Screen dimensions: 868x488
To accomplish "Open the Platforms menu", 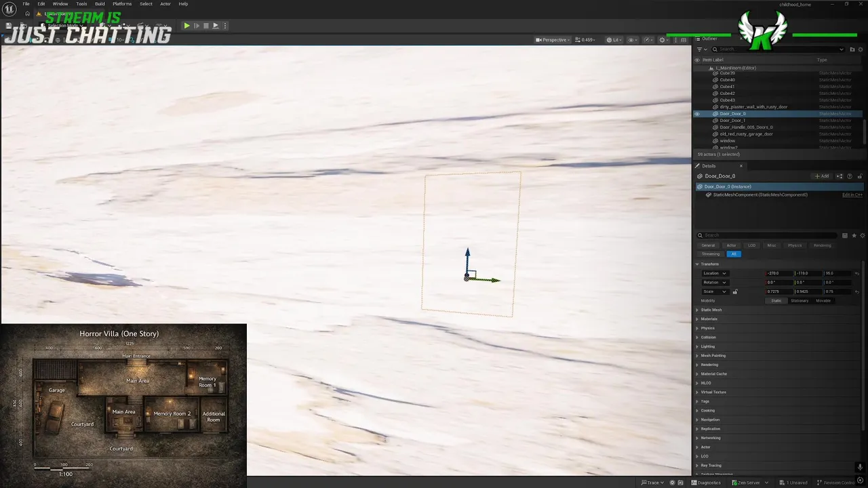I will tap(122, 4).
